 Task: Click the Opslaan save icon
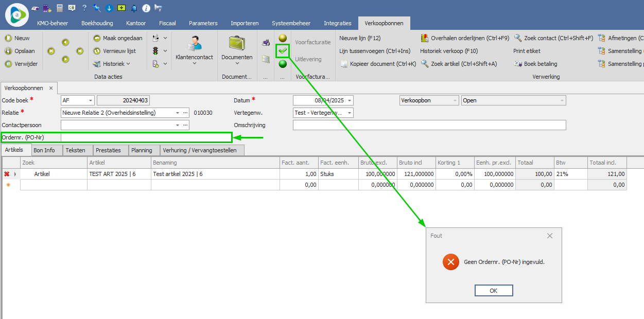pyautogui.click(x=8, y=51)
